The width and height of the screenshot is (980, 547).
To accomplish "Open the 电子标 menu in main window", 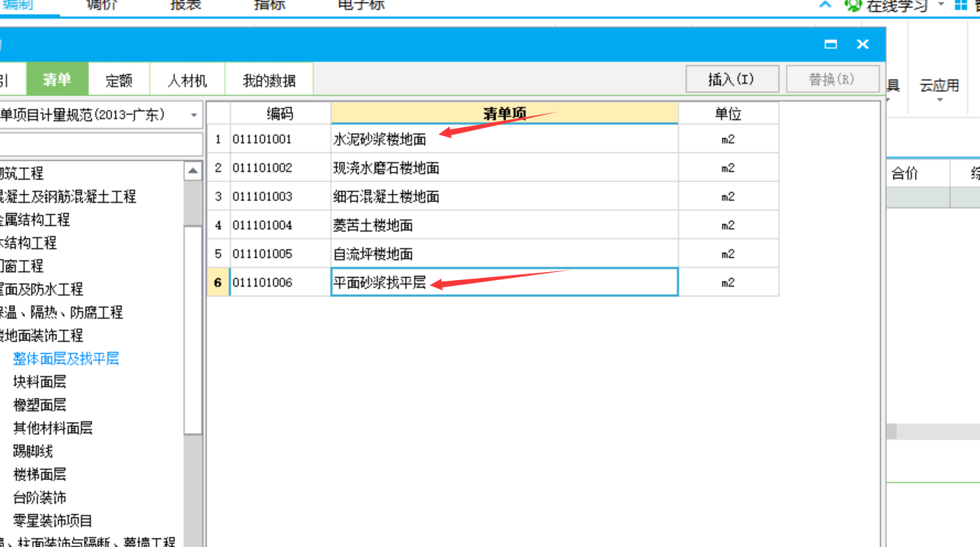I will coord(361,6).
